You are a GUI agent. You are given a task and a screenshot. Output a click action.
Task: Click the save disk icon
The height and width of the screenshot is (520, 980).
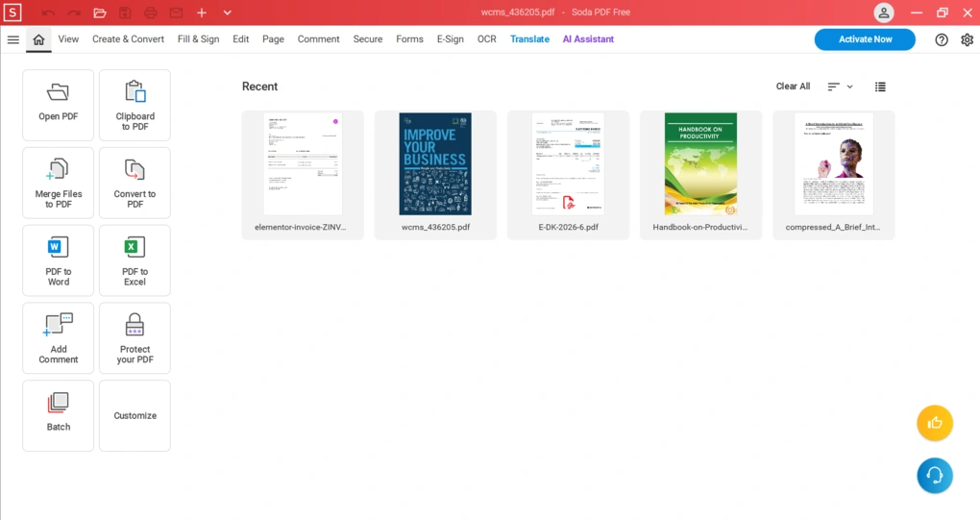pos(125,13)
